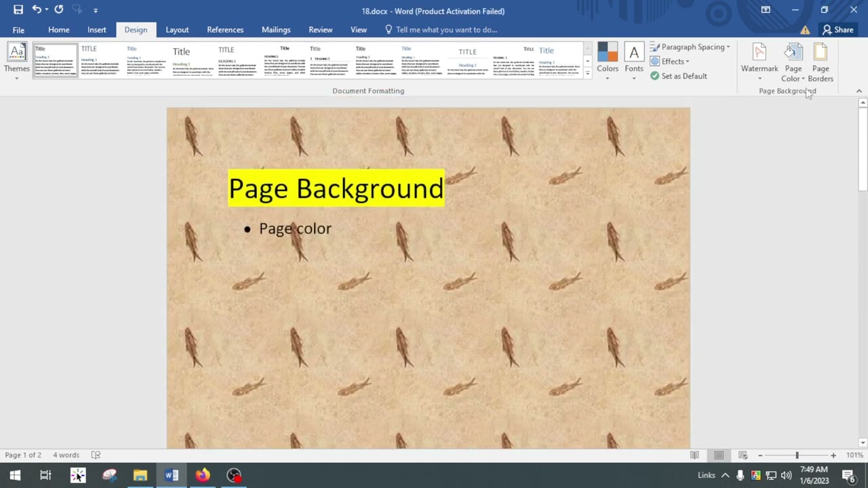Screen dimensions: 868x488
Task: Open File Explorer from the taskbar
Action: coord(140,475)
